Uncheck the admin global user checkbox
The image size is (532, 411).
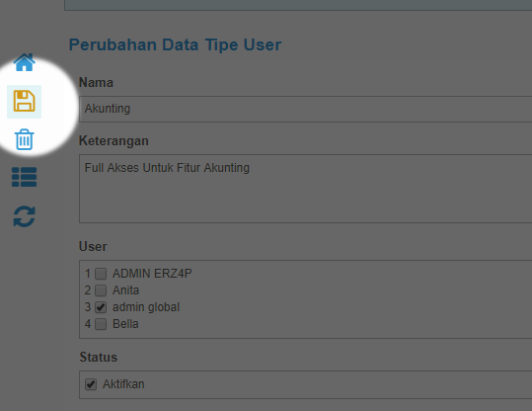click(x=101, y=307)
